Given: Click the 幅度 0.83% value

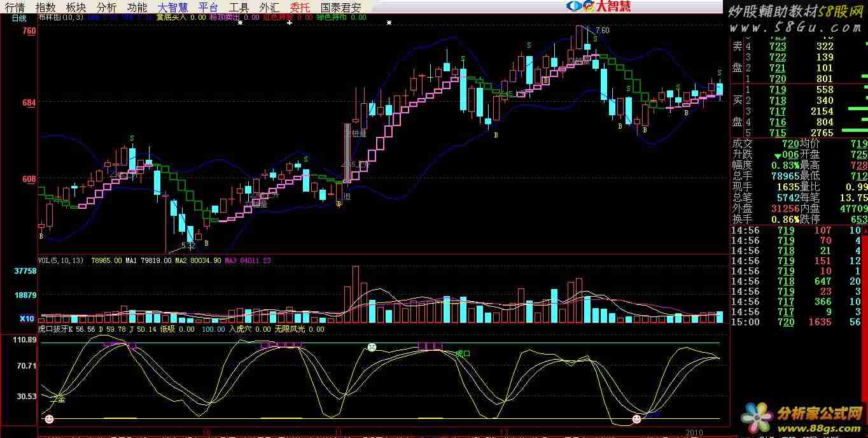Looking at the screenshot, I should pyautogui.click(x=785, y=166).
